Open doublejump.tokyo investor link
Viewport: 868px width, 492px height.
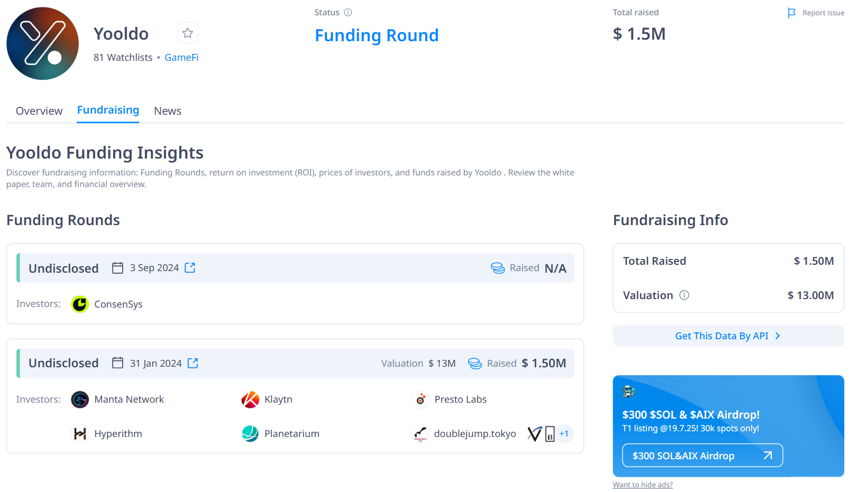(475, 434)
